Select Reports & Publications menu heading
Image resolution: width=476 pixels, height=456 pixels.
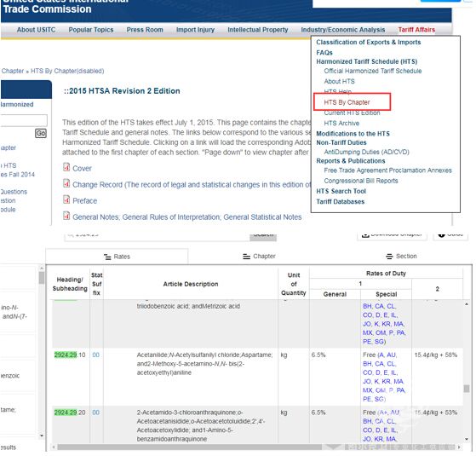tap(351, 161)
